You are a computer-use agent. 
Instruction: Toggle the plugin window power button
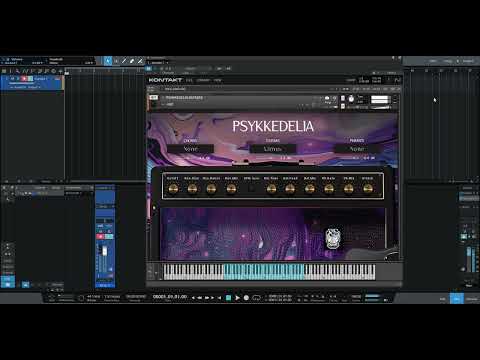tap(149, 68)
